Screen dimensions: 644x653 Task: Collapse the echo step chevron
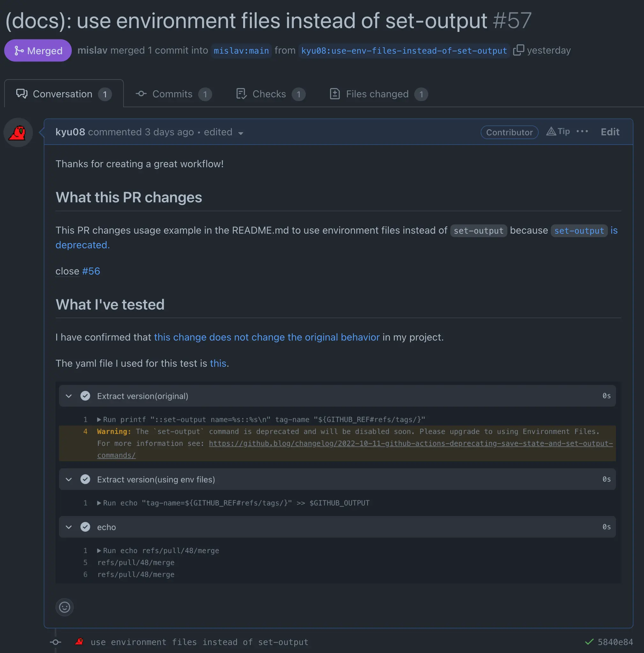point(69,527)
